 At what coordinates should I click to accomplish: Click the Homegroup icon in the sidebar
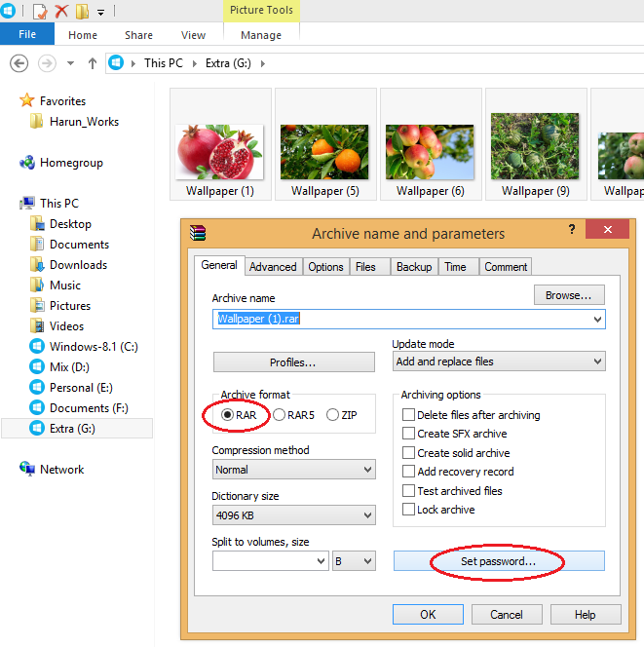27,162
